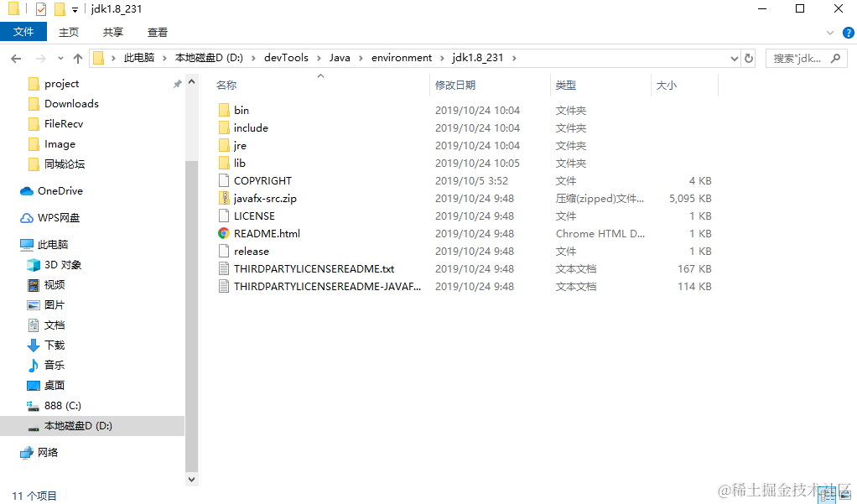This screenshot has height=504, width=857.
Task: Select 同城论坛 in the navigation pane
Action: click(x=65, y=164)
